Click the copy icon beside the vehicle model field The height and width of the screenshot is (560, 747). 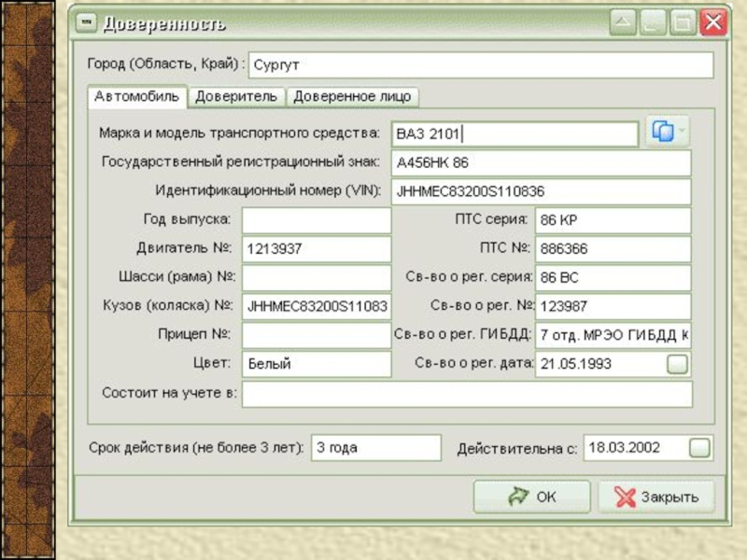pos(662,133)
